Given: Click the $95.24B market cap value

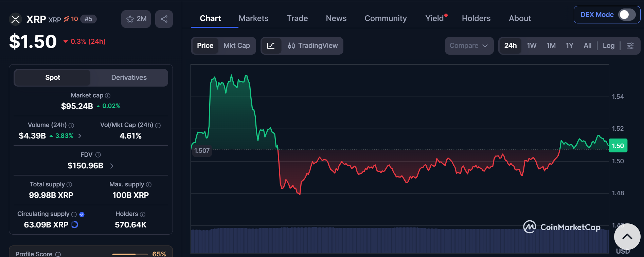Looking at the screenshot, I should click(x=77, y=106).
